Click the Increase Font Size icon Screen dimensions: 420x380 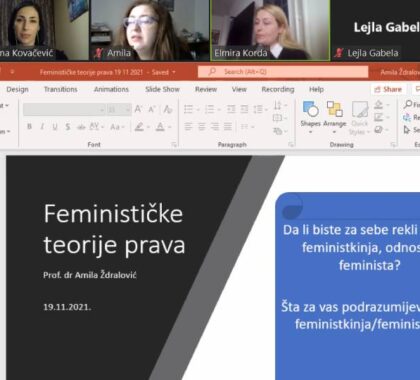[x=138, y=109]
